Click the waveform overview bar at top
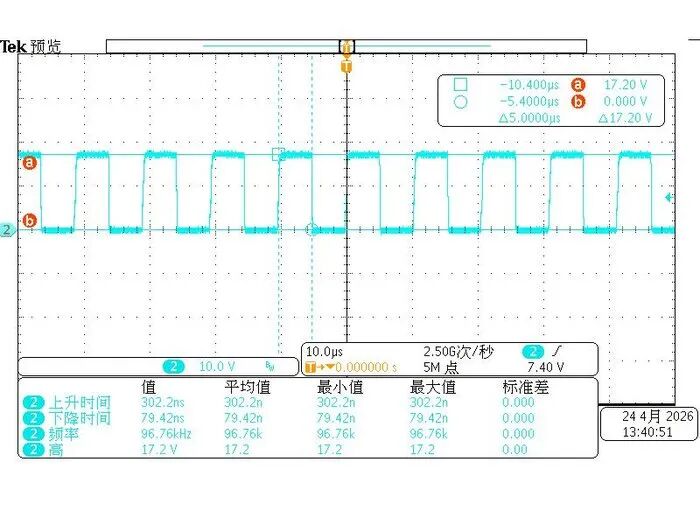Viewport: 700px width, 525px height. [346, 46]
